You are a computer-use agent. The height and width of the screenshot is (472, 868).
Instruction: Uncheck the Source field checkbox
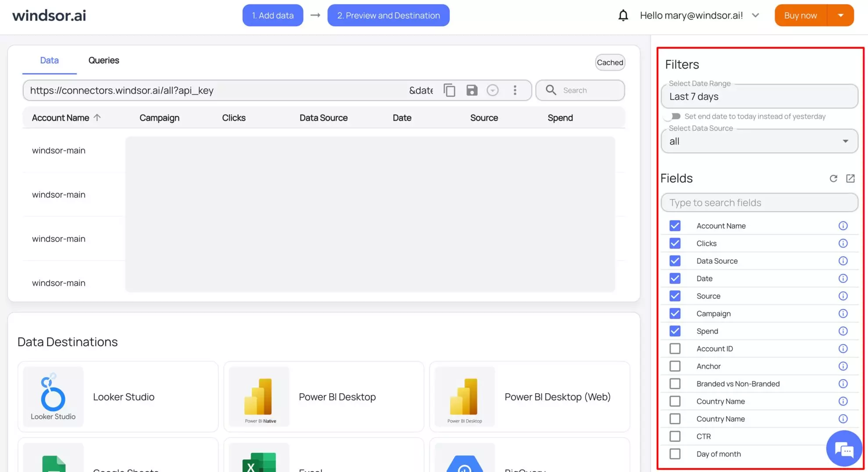(675, 296)
